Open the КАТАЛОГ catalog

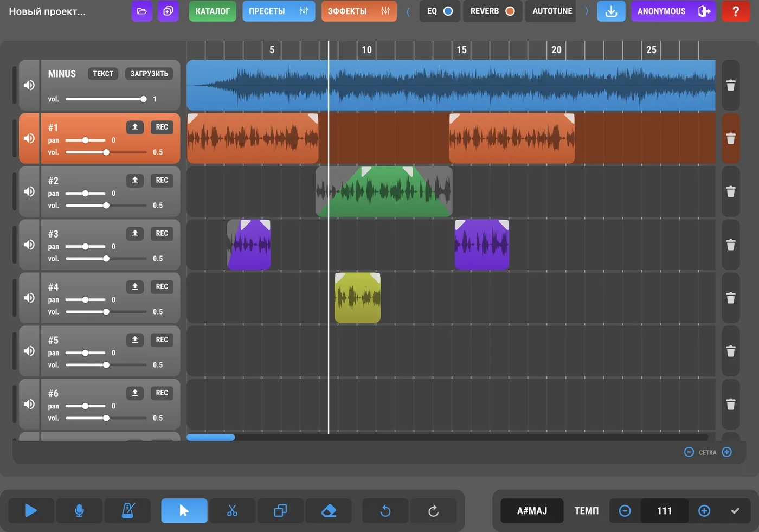click(213, 11)
